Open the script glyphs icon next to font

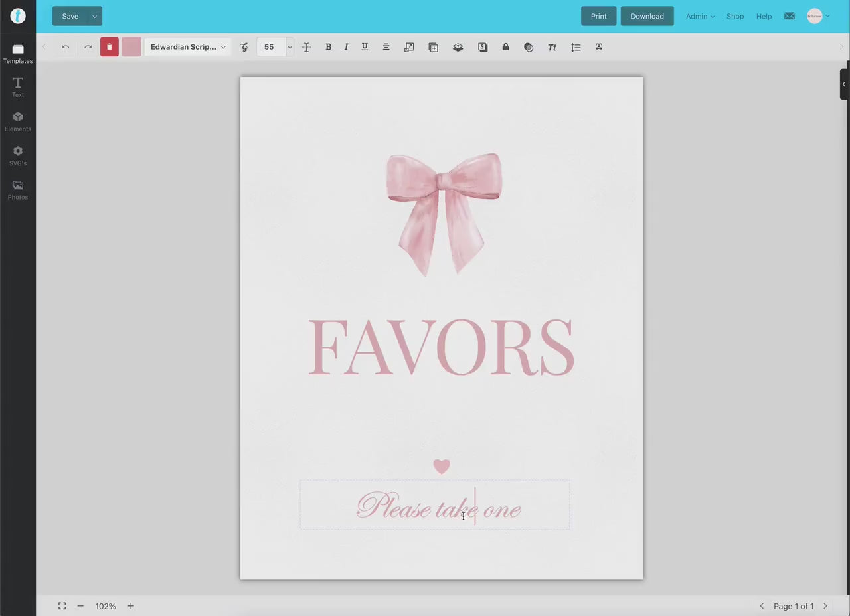click(x=244, y=47)
